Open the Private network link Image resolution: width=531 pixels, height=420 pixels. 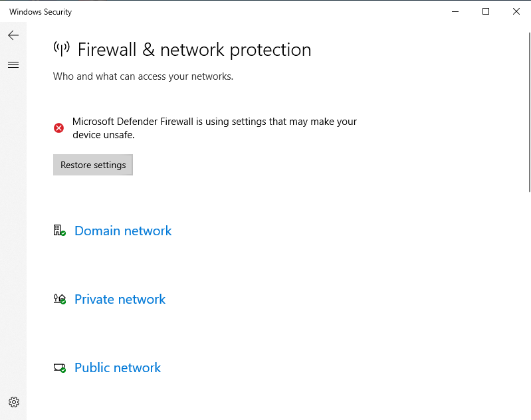point(120,299)
